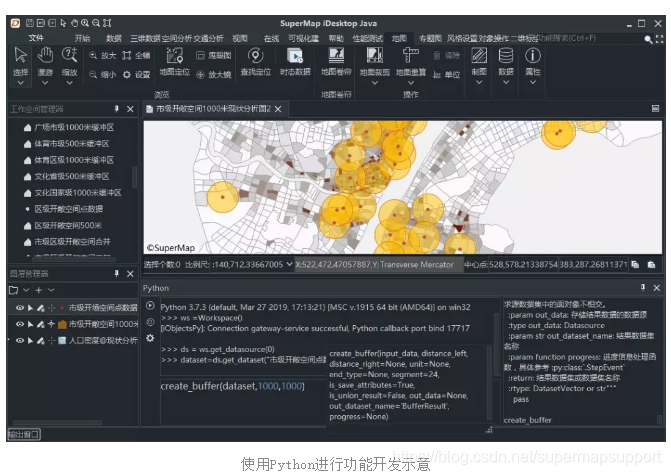Activate the 缩放 tool in ribbon
Image resolution: width=671 pixels, height=475 pixels.
click(x=69, y=56)
